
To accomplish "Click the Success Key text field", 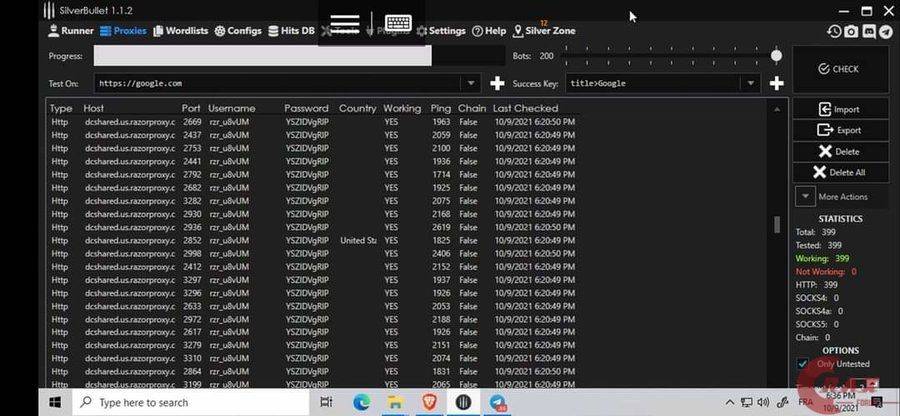I will coord(653,83).
